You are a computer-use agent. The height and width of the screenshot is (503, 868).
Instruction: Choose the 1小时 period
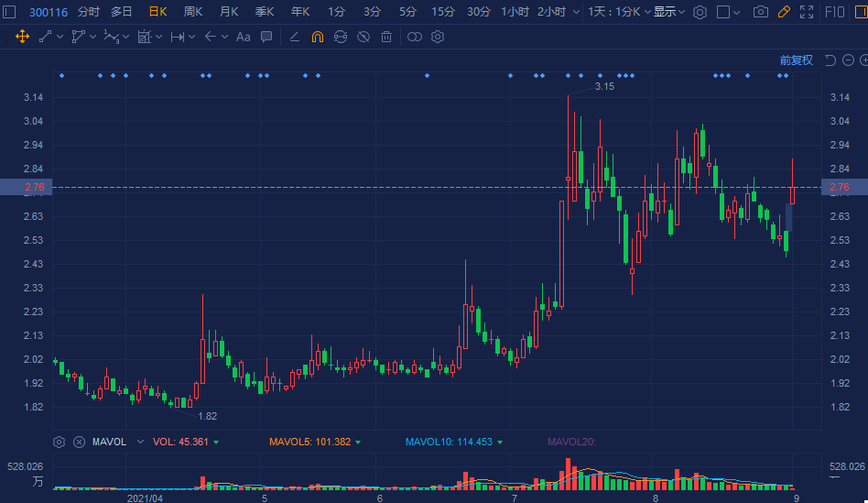tap(515, 12)
